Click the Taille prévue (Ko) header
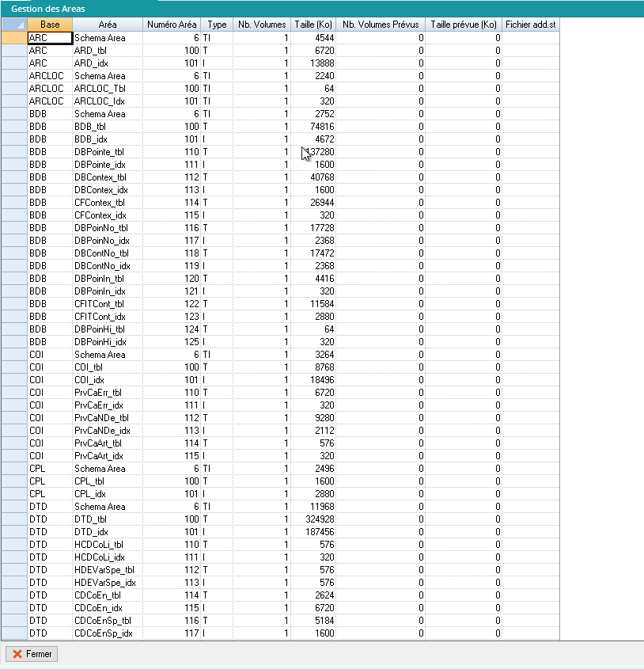644x669 pixels. coord(464,25)
